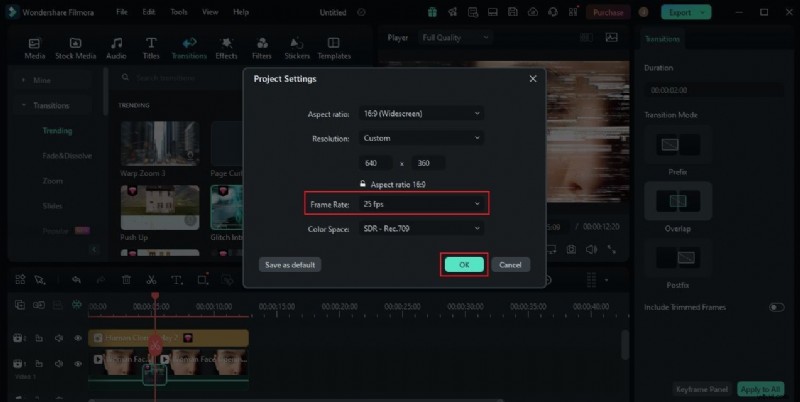Hide the top track using eye icon
Image resolution: width=800 pixels, height=402 pixels.
(x=78, y=338)
